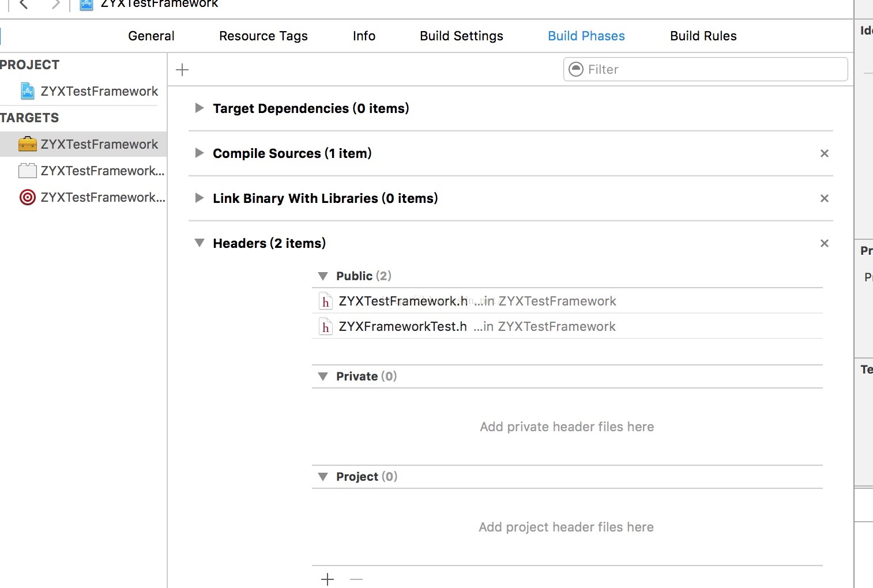Click the Private (0) group label
The height and width of the screenshot is (588, 873).
[367, 376]
